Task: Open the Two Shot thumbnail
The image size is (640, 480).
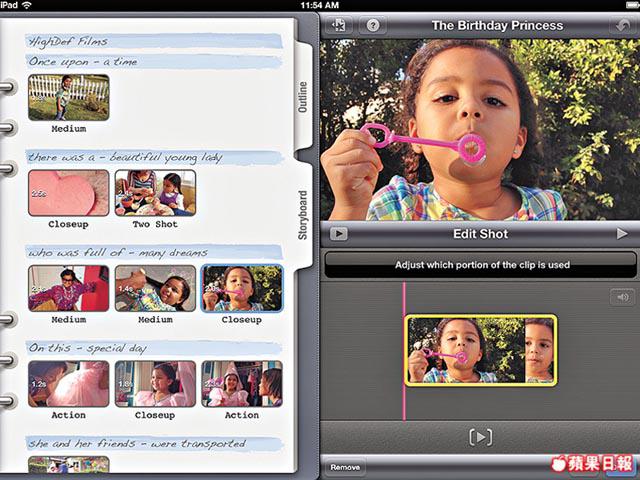Action: pos(155,193)
